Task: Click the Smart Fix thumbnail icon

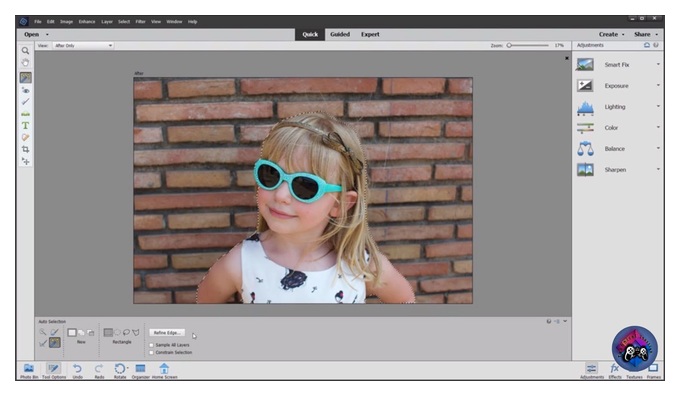Action: tap(585, 65)
